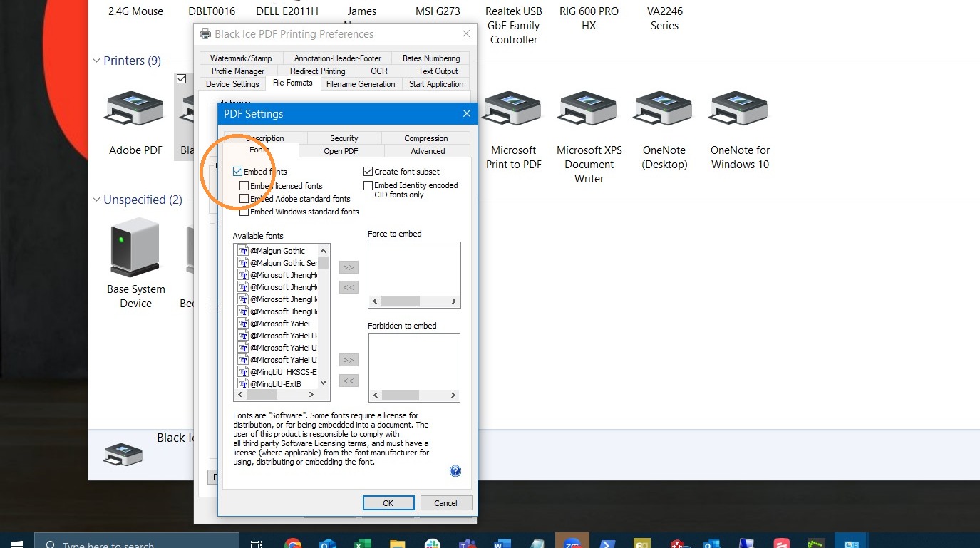The width and height of the screenshot is (980, 548).
Task: Open the Annotation-Header-Footer tab
Action: tap(338, 58)
